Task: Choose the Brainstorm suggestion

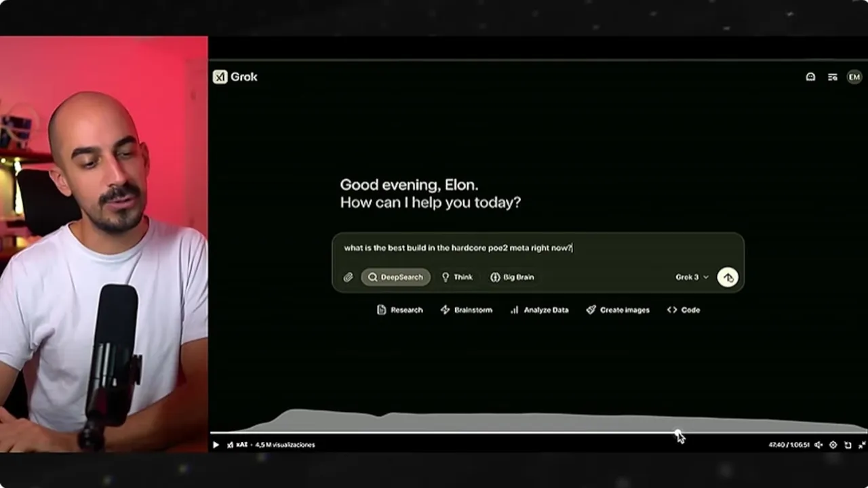Action: coord(467,310)
